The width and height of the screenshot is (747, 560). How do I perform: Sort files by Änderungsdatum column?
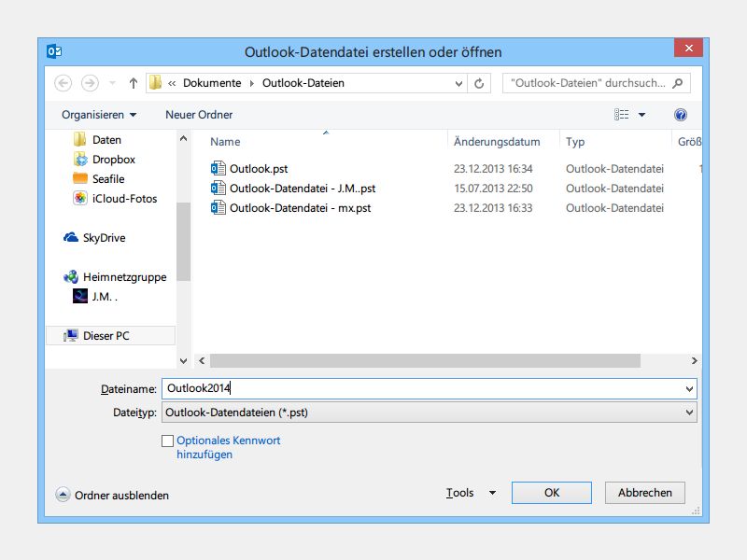(497, 142)
